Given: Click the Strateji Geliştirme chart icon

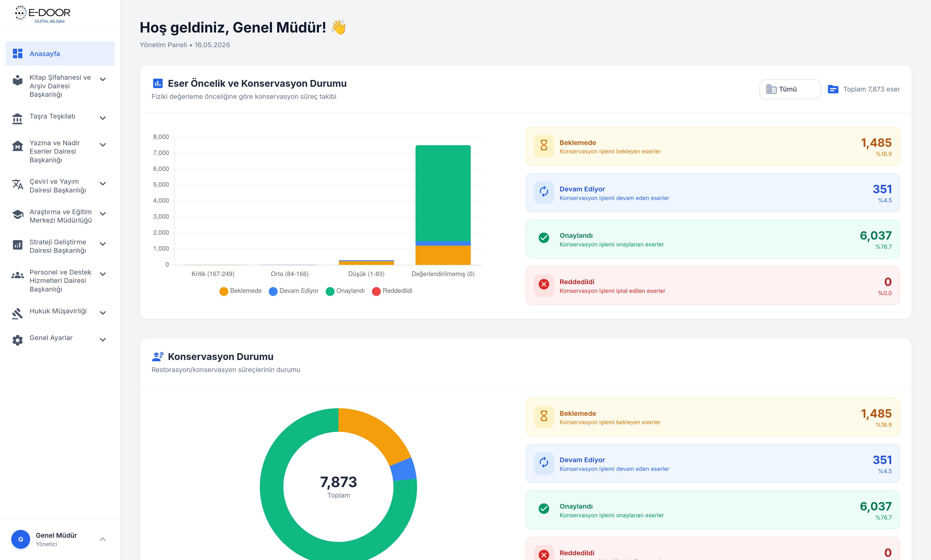Looking at the screenshot, I should pyautogui.click(x=17, y=245).
